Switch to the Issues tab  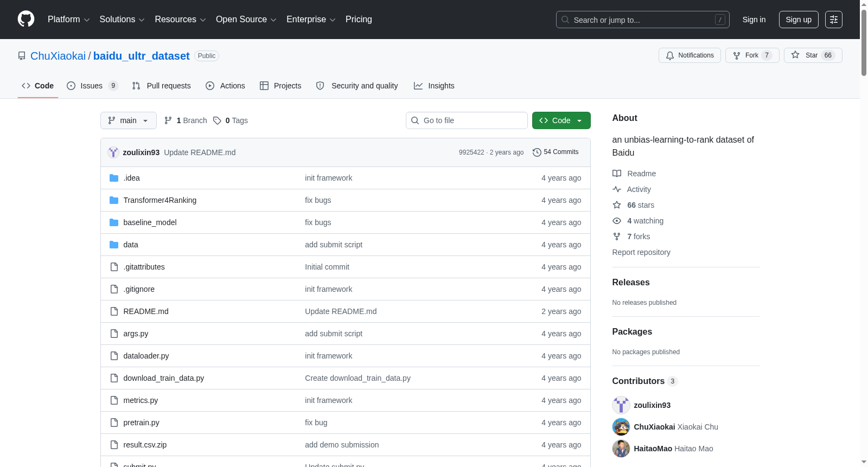[x=92, y=86]
